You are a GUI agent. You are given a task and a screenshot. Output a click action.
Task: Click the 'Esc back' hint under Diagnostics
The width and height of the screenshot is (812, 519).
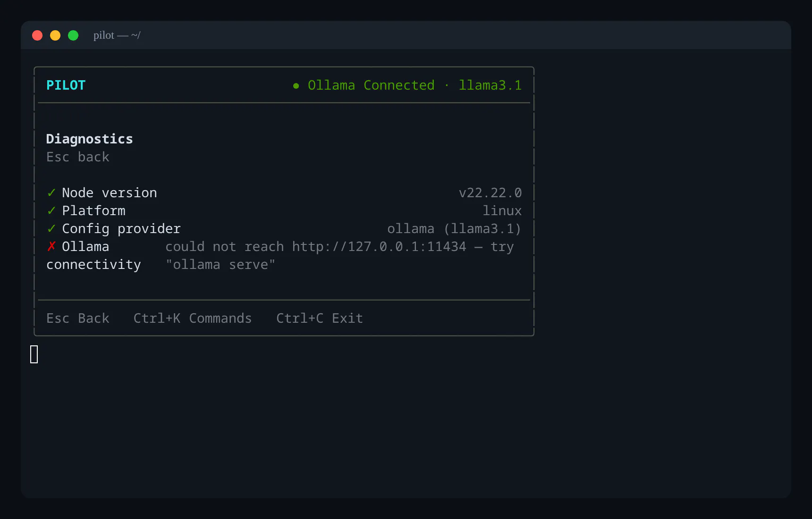(78, 157)
